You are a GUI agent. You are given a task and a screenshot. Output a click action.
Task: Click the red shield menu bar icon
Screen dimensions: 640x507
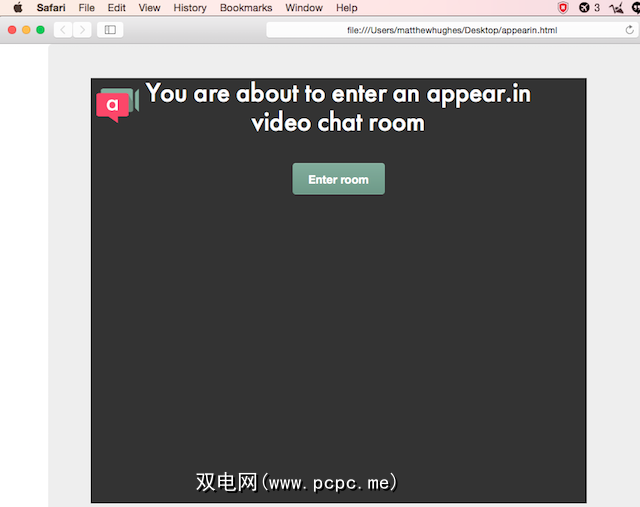tap(563, 8)
